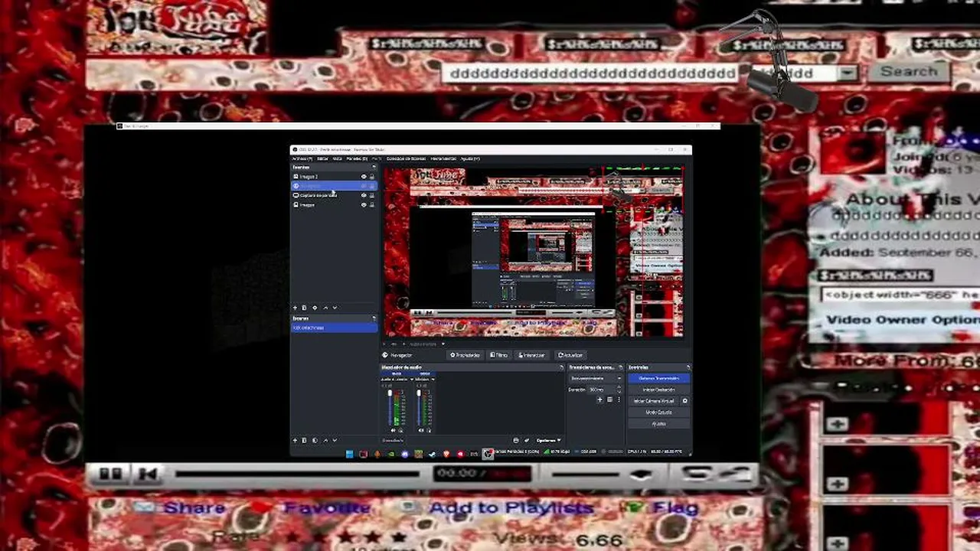Add a new source with the plus icon
Viewport: 980px width, 551px height.
(296, 308)
